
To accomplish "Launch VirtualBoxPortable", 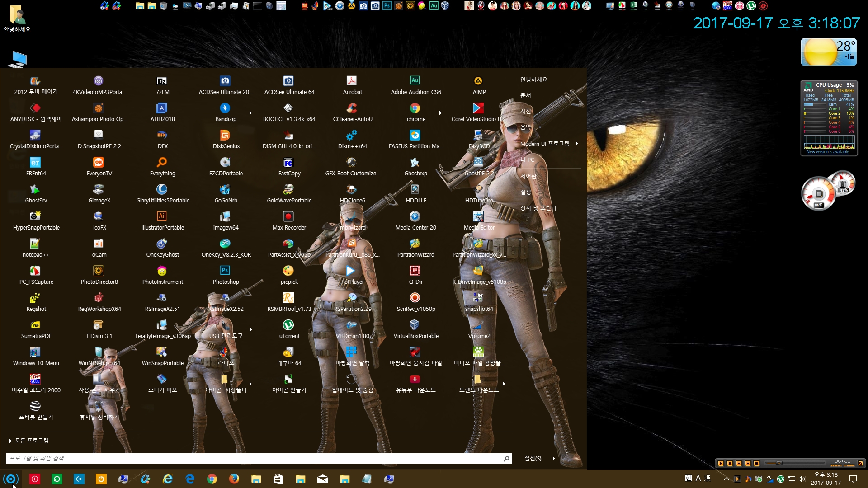I will [x=415, y=329].
